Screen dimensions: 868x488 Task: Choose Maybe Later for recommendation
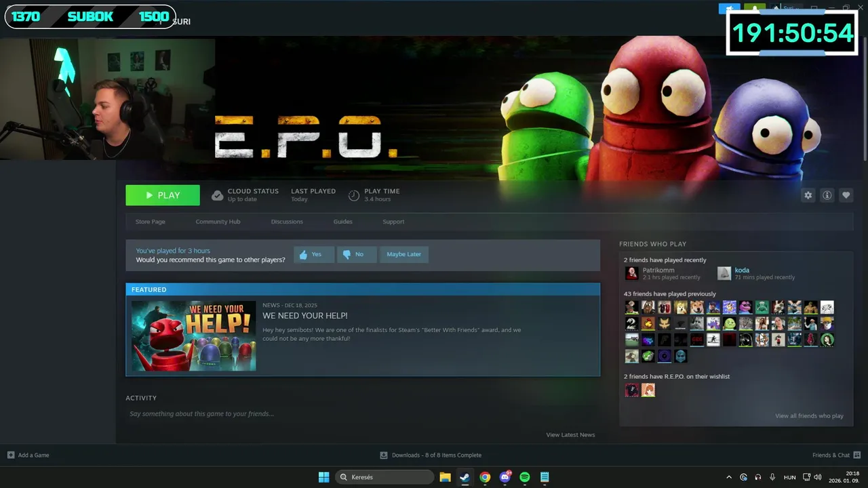tap(404, 254)
